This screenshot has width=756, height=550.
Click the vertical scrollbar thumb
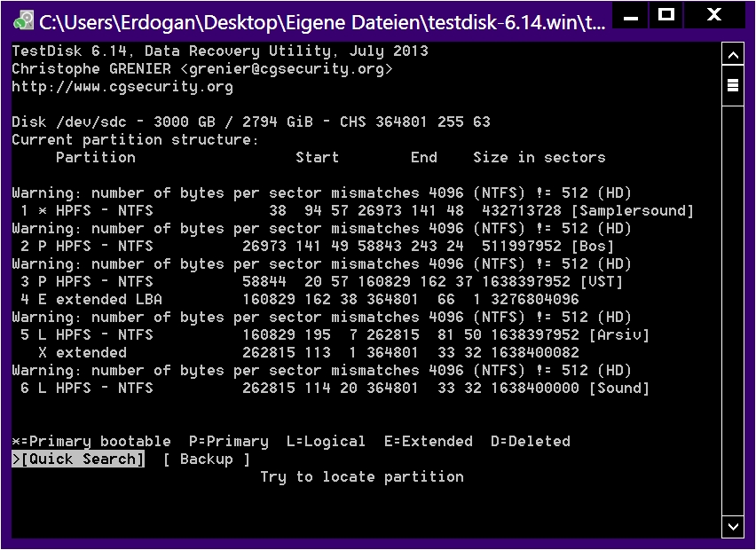pos(733,86)
